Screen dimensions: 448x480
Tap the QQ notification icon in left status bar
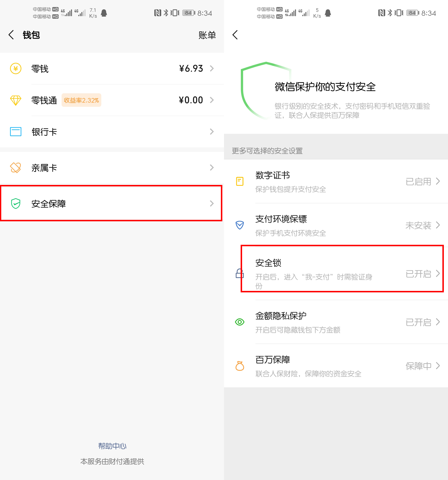pyautogui.click(x=104, y=13)
